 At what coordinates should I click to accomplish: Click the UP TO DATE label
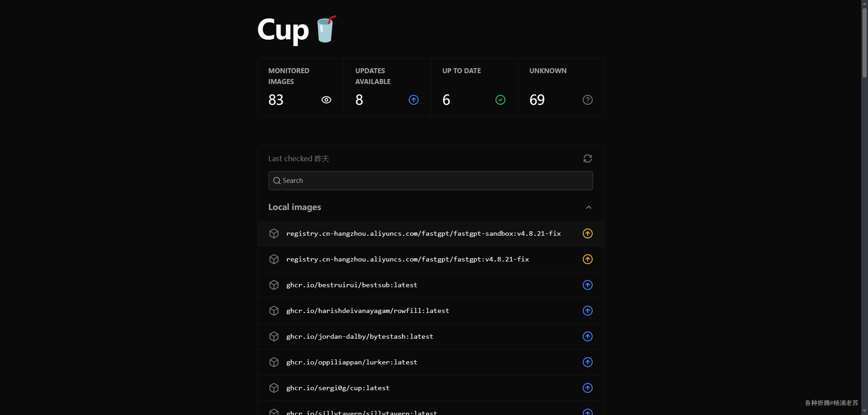coord(462,71)
